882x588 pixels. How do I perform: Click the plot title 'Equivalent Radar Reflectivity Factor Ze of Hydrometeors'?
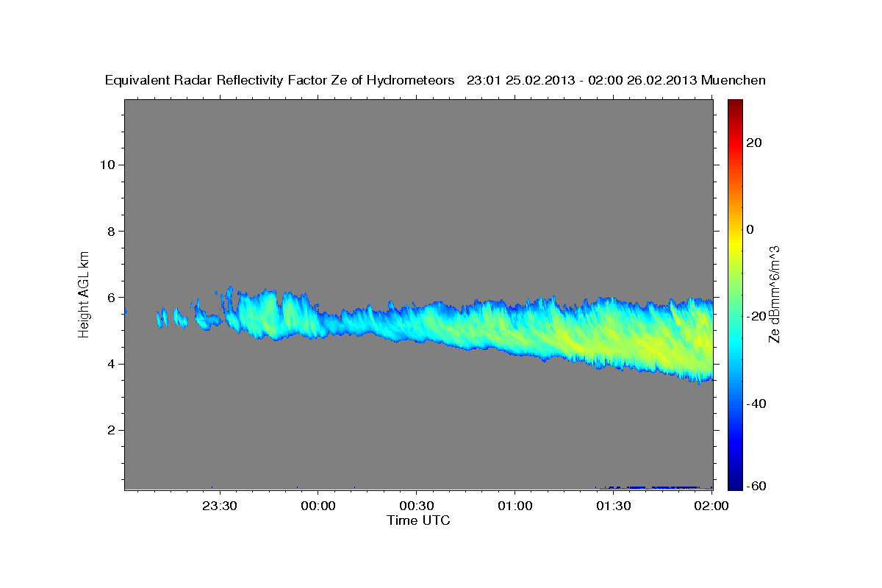280,80
